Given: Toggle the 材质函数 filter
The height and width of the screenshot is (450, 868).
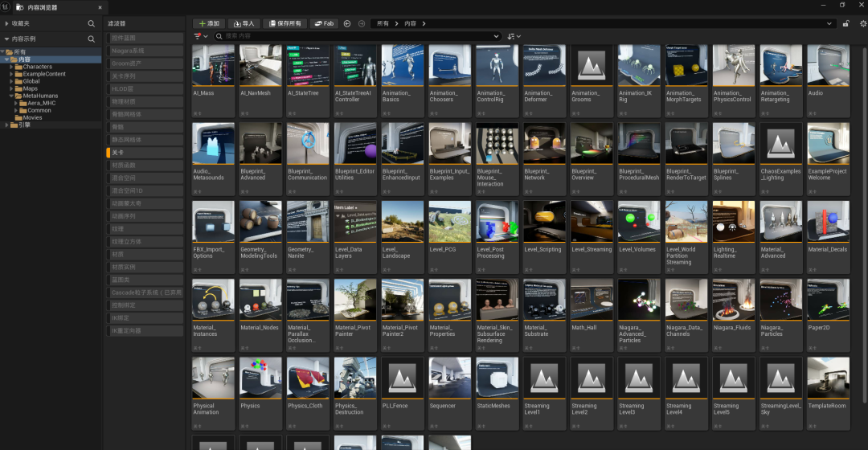Looking at the screenshot, I should (145, 166).
